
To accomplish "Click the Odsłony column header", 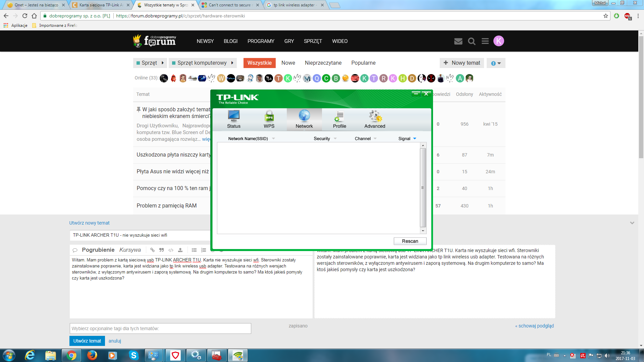I will click(465, 94).
